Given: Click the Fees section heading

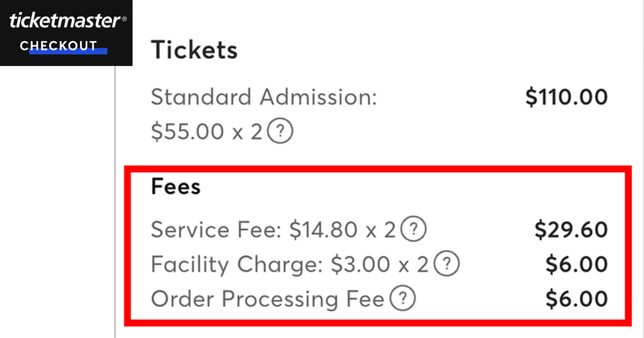Looking at the screenshot, I should pyautogui.click(x=176, y=187).
